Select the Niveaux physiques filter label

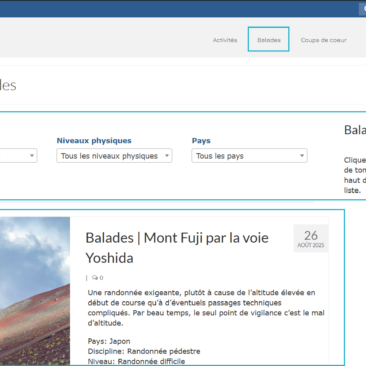pos(94,141)
